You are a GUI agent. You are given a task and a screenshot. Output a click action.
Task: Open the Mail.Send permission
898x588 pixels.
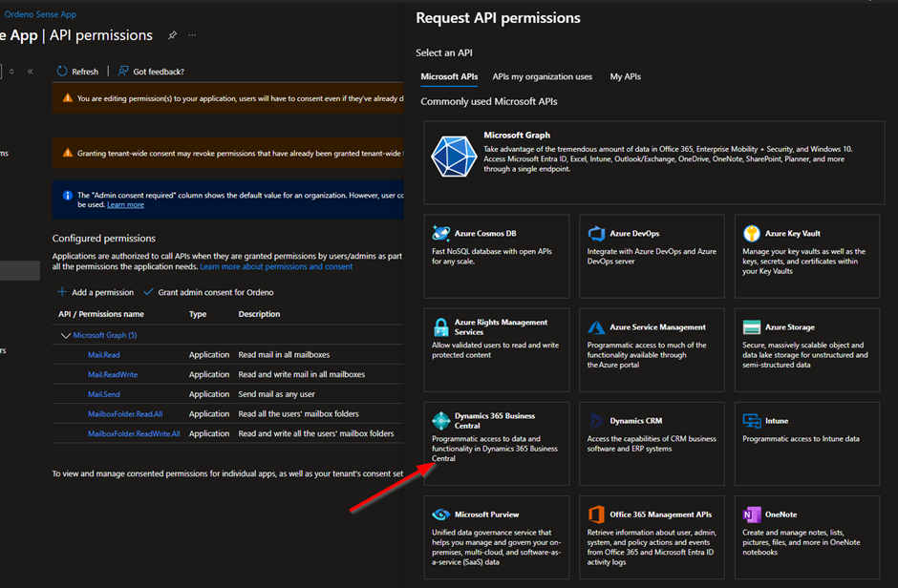pos(104,394)
